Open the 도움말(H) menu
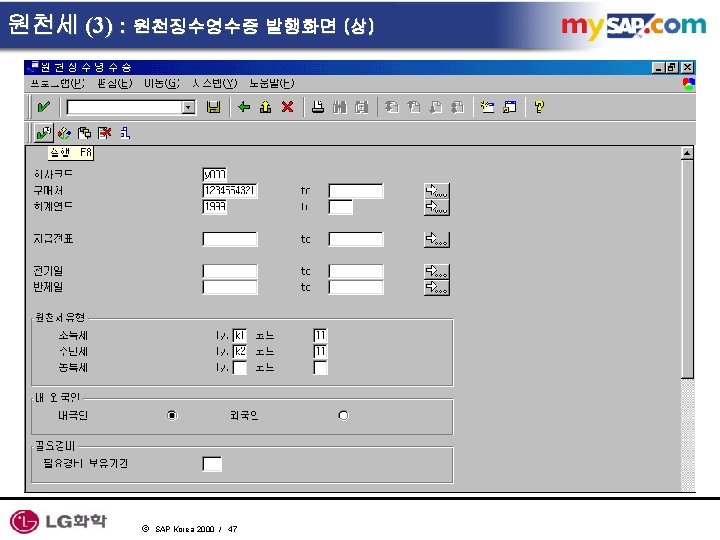The image size is (720, 540). [272, 84]
